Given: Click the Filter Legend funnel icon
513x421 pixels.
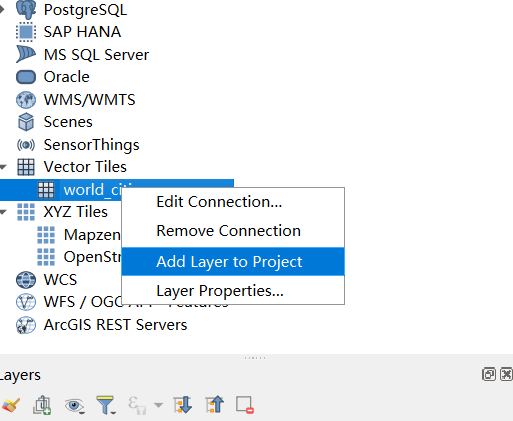Looking at the screenshot, I should 106,405.
